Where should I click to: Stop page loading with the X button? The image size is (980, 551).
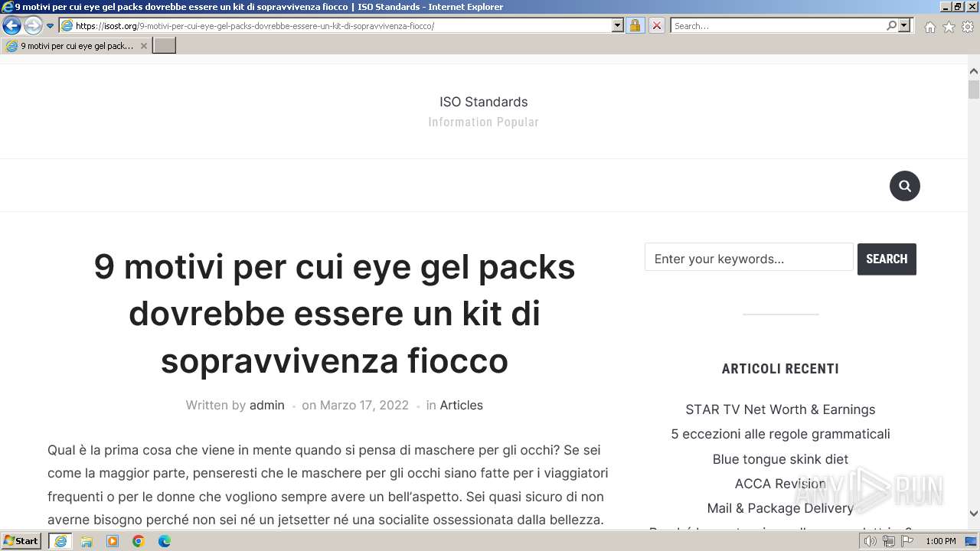(x=657, y=26)
